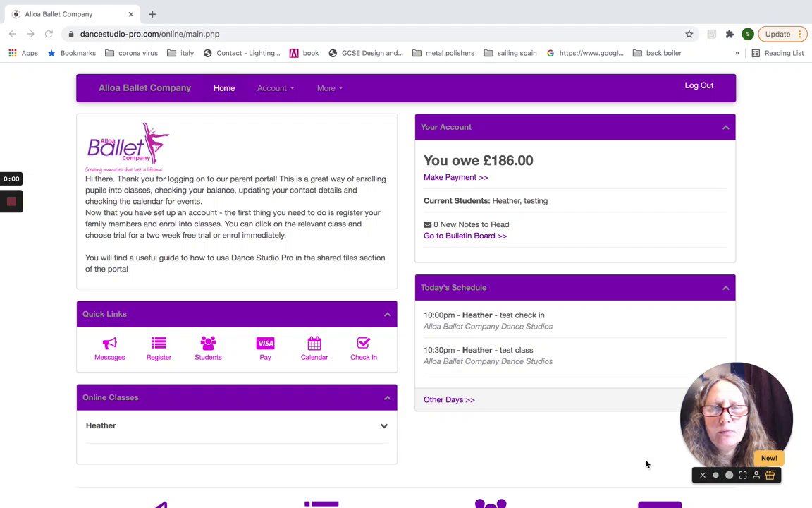Screen dimensions: 812x508
Task: Click the Chrome Update button
Action: (x=777, y=34)
